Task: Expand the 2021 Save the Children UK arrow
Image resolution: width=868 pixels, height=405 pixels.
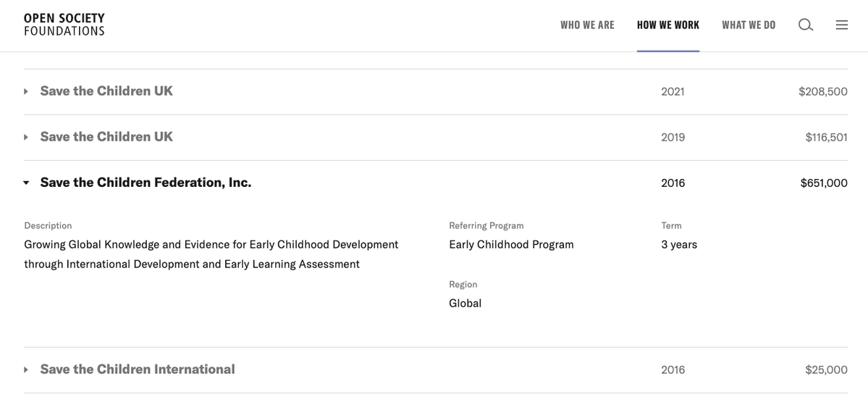Action: [x=26, y=91]
